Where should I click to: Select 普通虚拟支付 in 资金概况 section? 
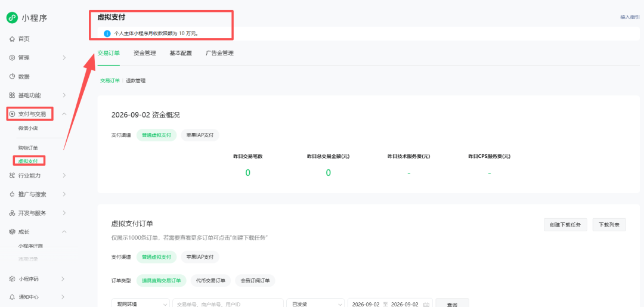tap(156, 135)
